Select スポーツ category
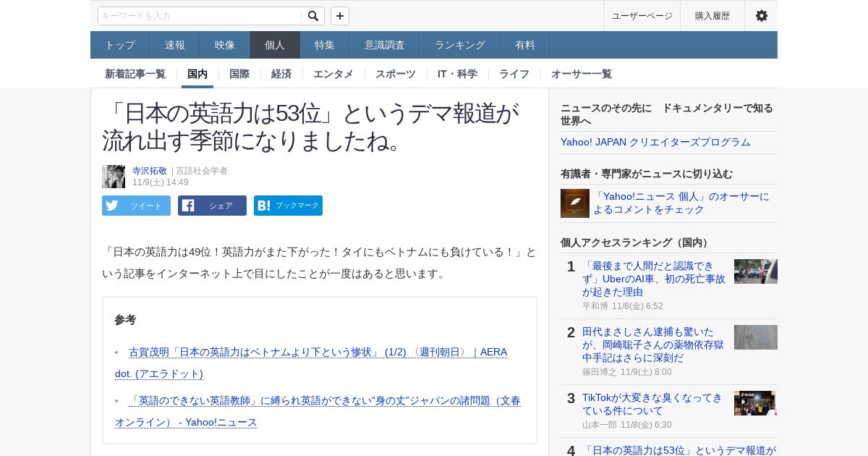The image size is (868, 456). (x=396, y=74)
